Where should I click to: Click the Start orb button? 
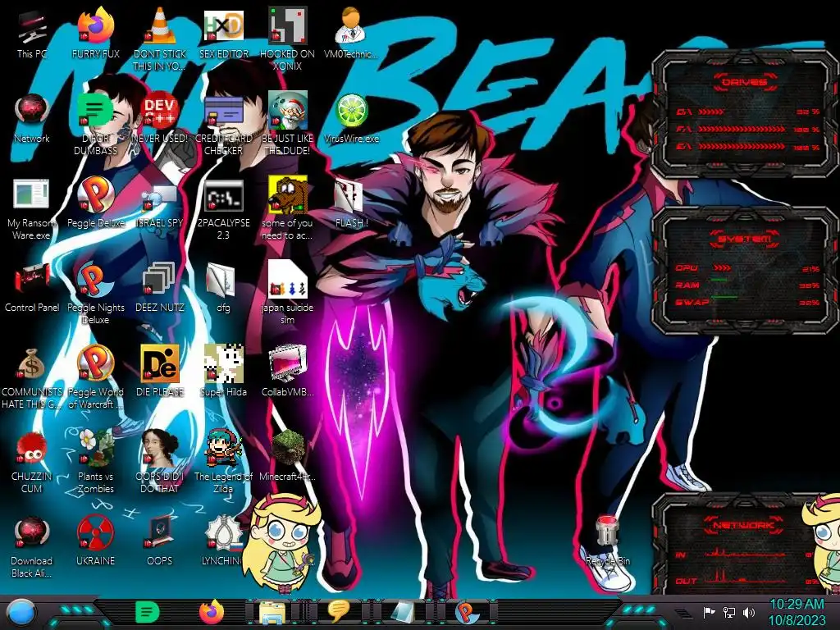pyautogui.click(x=21, y=612)
